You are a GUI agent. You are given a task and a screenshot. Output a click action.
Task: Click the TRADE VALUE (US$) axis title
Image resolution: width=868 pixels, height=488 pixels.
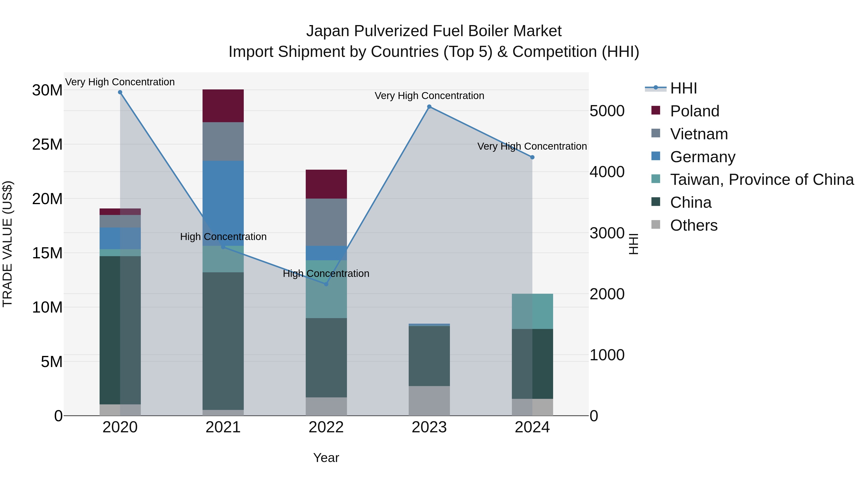coord(7,244)
